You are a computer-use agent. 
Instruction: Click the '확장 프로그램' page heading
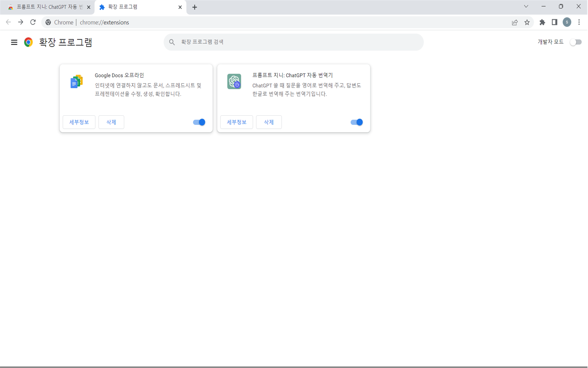66,42
